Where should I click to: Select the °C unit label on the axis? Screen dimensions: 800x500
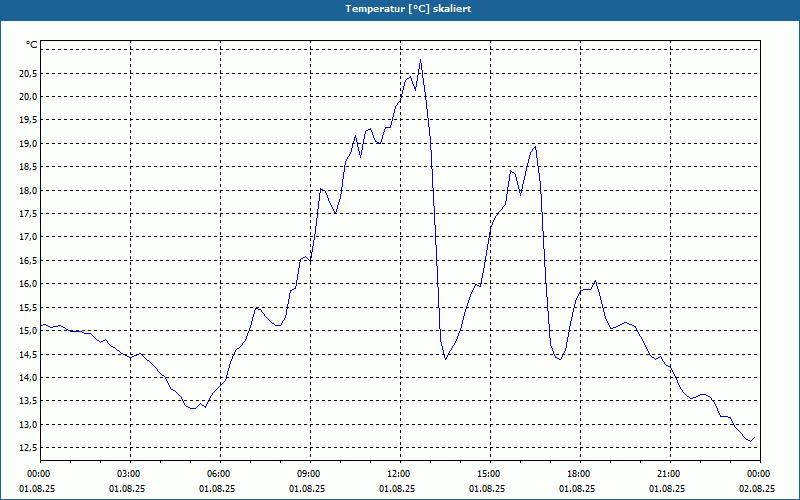point(31,45)
